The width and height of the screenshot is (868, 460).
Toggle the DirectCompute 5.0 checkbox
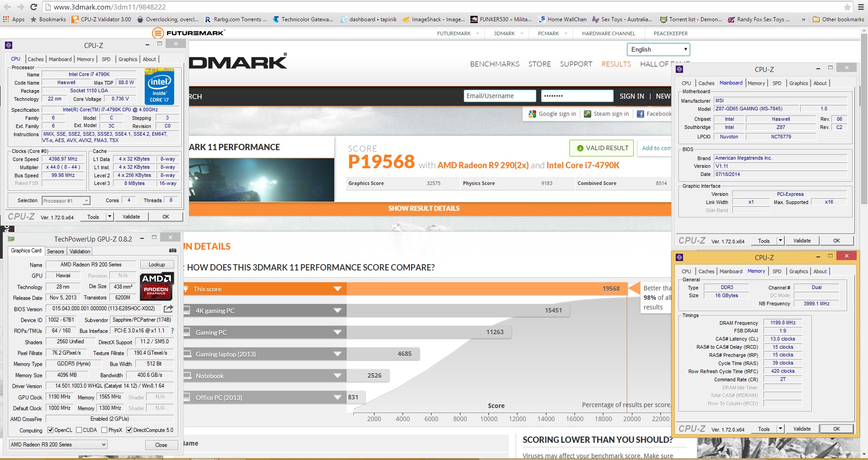tap(129, 430)
